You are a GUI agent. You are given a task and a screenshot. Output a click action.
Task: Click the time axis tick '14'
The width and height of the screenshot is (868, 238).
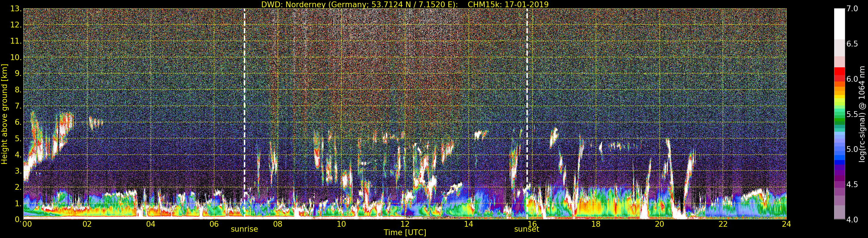pos(468,224)
